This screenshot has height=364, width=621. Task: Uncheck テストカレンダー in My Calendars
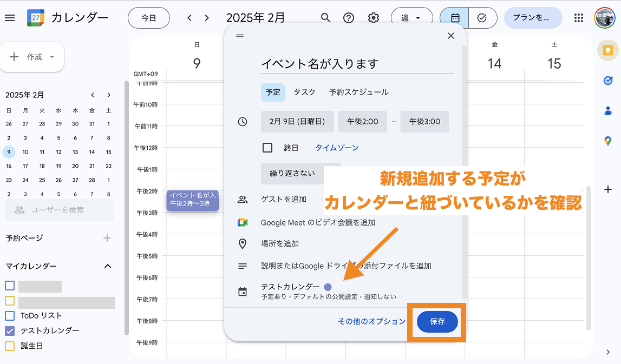click(x=10, y=330)
